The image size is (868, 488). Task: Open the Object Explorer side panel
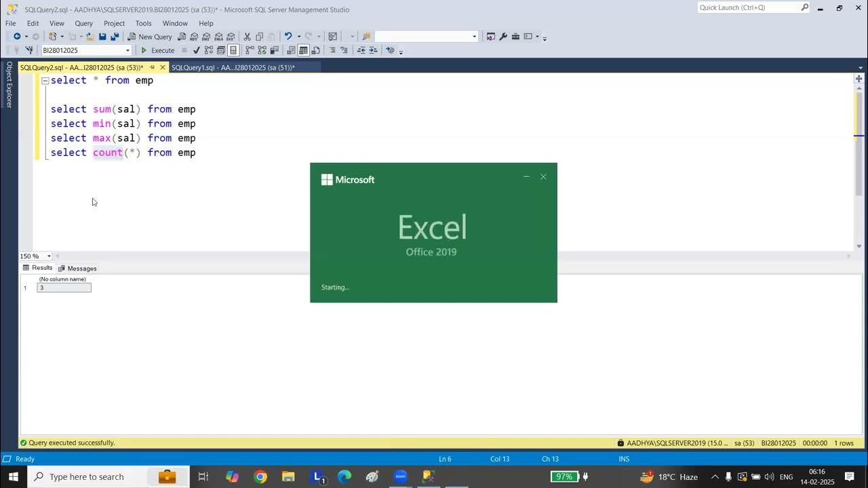(9, 85)
